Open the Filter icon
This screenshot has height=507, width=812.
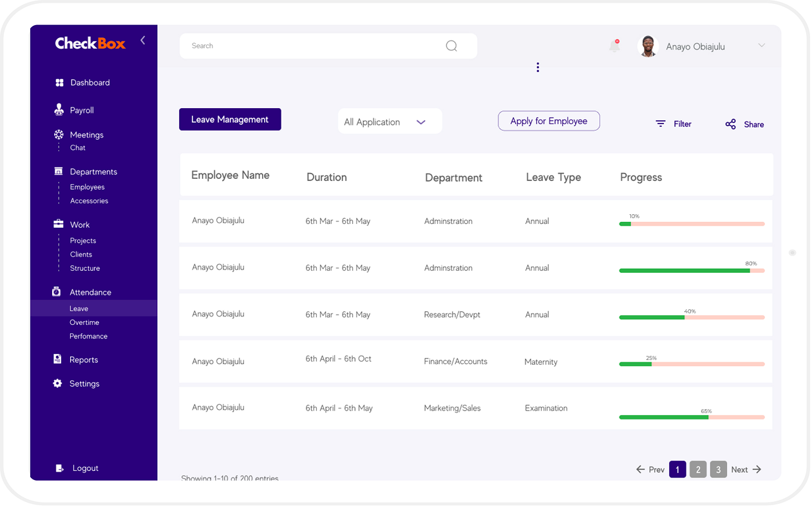(x=661, y=124)
